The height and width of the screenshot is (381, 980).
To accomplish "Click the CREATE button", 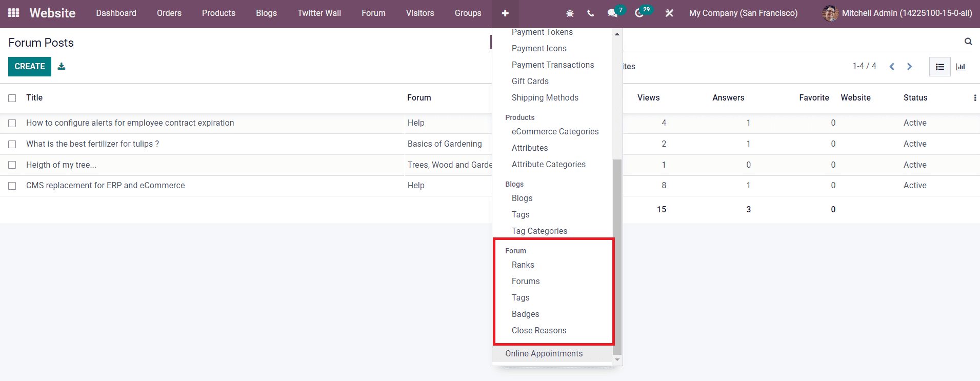I will coord(30,66).
